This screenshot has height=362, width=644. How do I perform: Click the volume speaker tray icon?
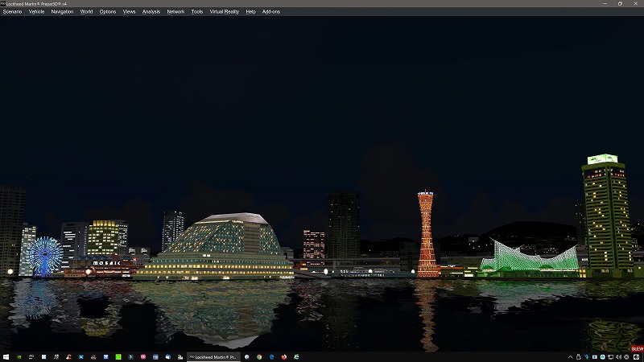pyautogui.click(x=618, y=357)
